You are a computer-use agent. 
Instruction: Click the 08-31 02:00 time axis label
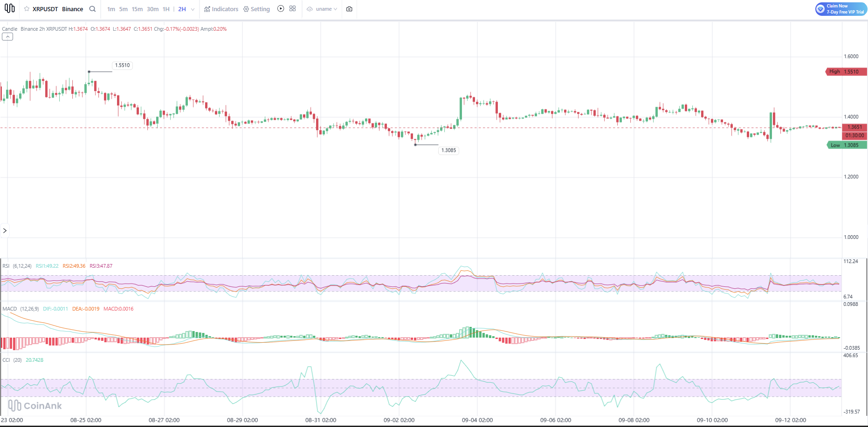click(x=321, y=420)
